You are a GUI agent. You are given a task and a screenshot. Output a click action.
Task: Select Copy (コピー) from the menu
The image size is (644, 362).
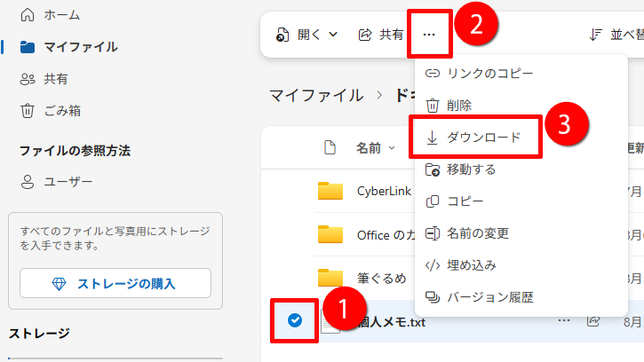point(454,201)
